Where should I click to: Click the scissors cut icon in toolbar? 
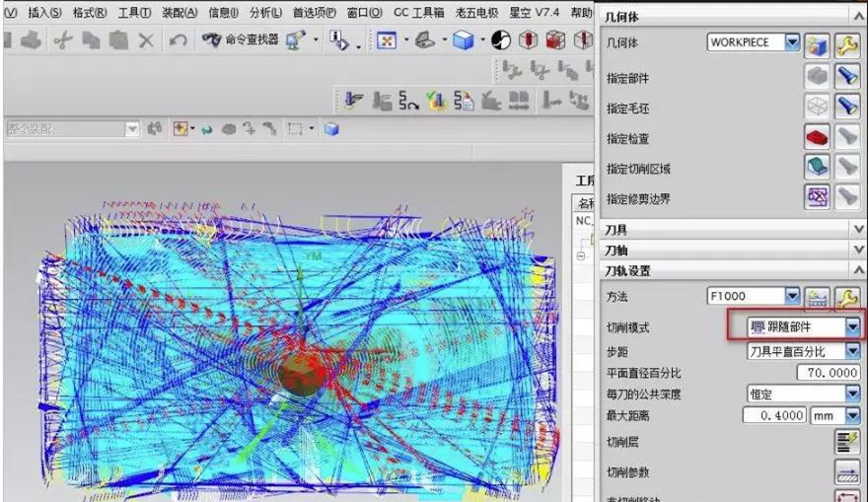(63, 40)
